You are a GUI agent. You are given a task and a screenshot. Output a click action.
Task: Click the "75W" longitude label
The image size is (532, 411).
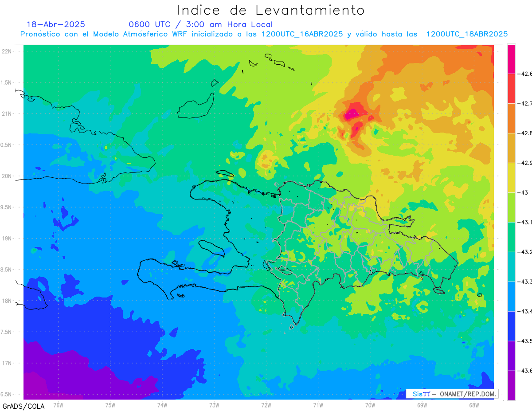pyautogui.click(x=110, y=404)
